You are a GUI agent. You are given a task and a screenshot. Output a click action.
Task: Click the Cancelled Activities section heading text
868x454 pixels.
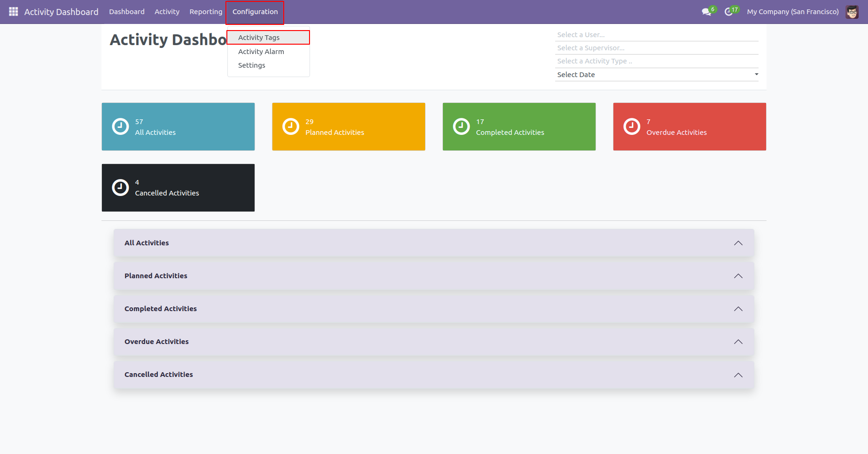(x=159, y=375)
